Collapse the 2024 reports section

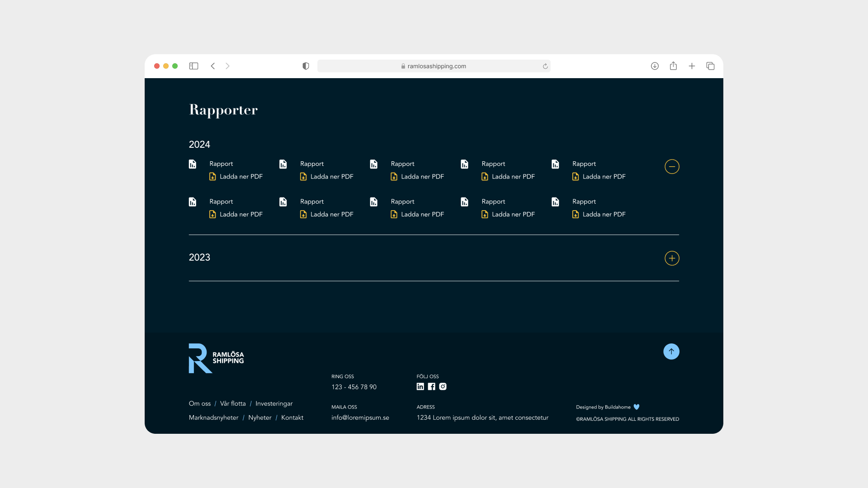pyautogui.click(x=672, y=167)
